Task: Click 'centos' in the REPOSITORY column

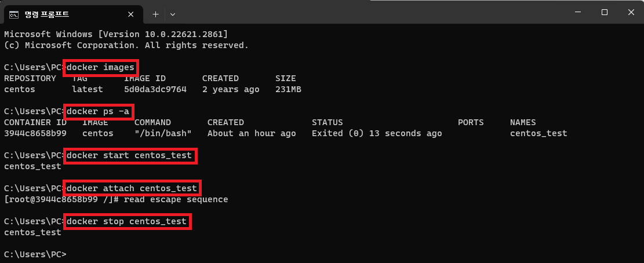Action: tap(19, 89)
